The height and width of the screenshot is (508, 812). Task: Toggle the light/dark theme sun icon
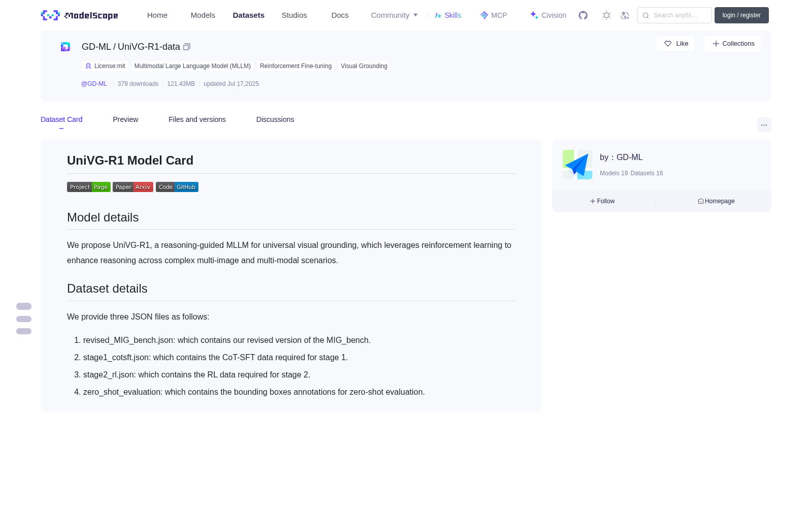606,15
